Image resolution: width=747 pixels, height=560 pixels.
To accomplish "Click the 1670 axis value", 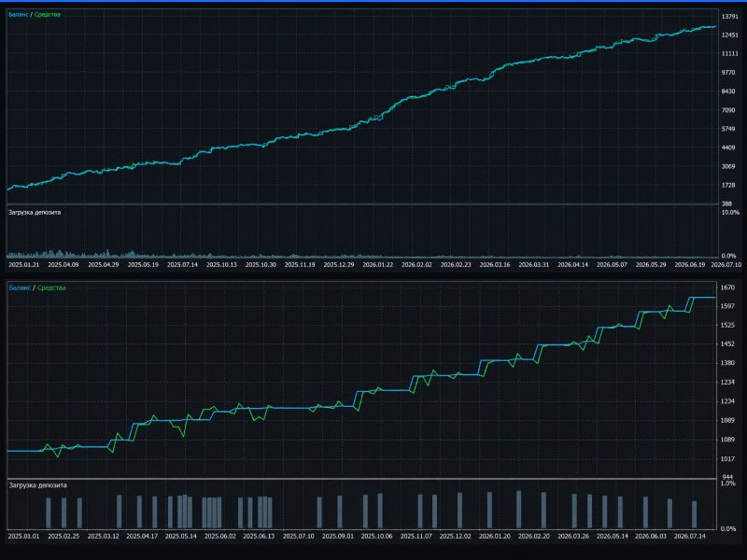I will [x=727, y=287].
